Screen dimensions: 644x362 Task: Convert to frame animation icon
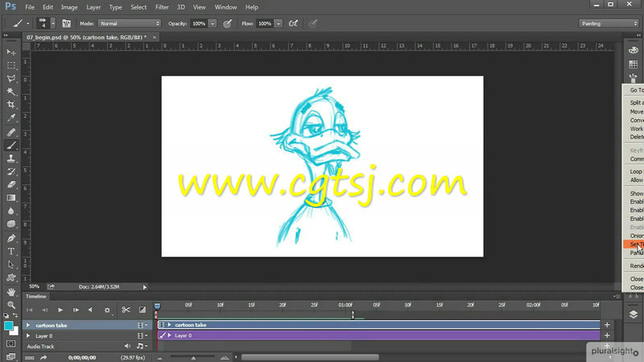click(29, 357)
